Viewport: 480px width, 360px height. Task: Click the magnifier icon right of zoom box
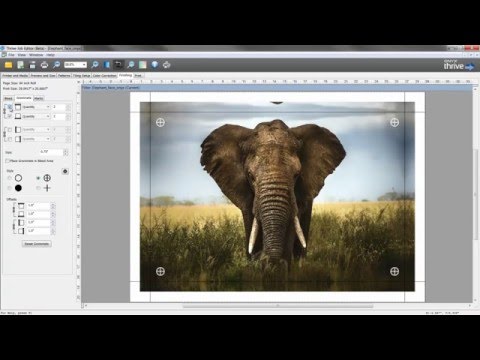[95, 65]
